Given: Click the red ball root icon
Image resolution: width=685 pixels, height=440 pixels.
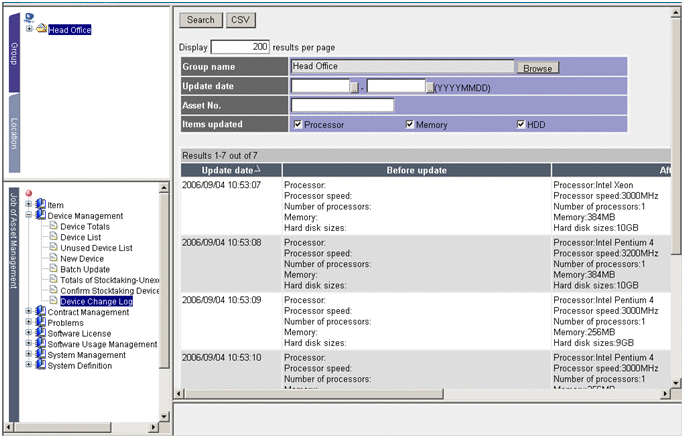Looking at the screenshot, I should tap(29, 193).
